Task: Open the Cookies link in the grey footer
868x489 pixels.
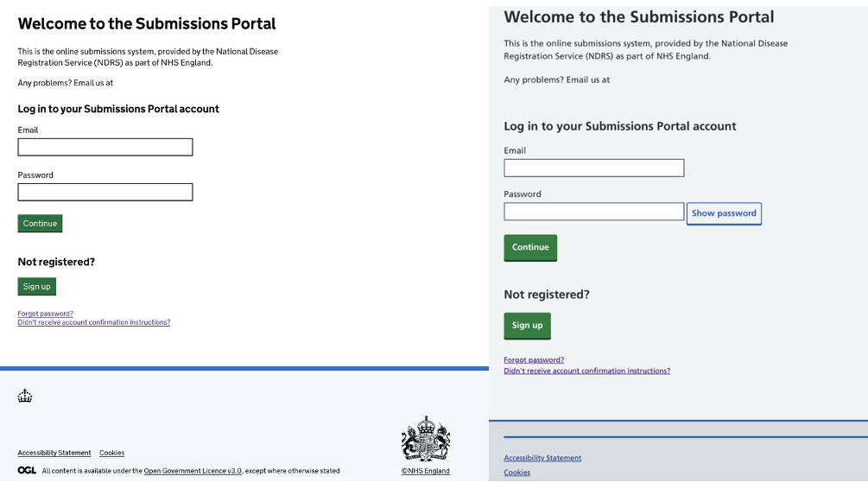Action: click(517, 473)
